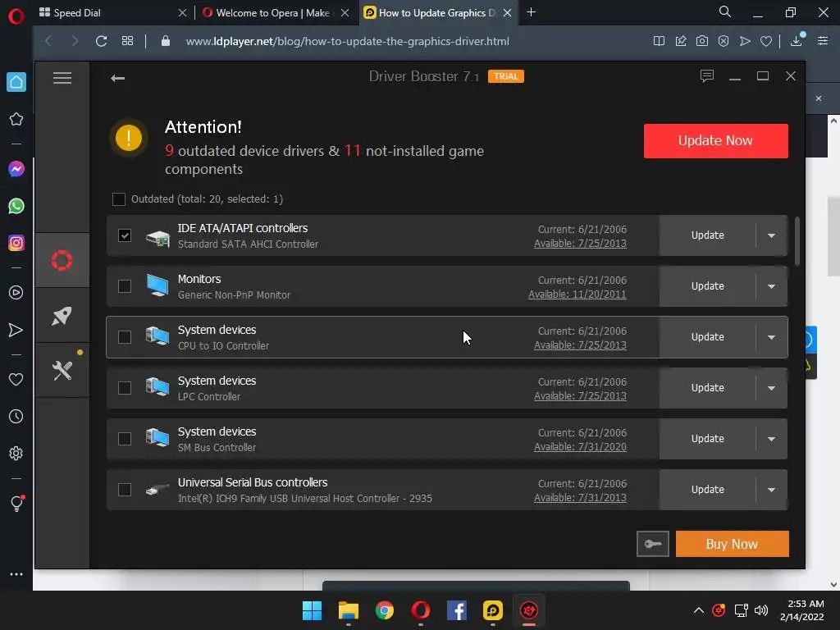Open Messenger in Opera sidebar
The image size is (840, 630).
16,169
